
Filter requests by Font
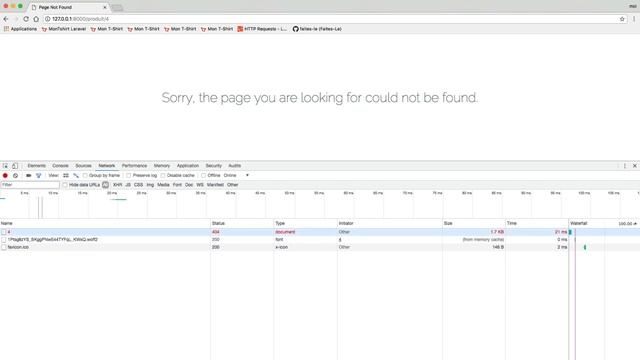click(x=177, y=185)
